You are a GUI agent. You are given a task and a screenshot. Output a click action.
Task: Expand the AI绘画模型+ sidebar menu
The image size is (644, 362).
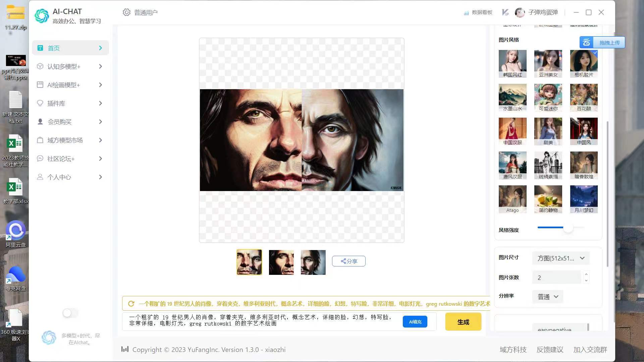70,85
